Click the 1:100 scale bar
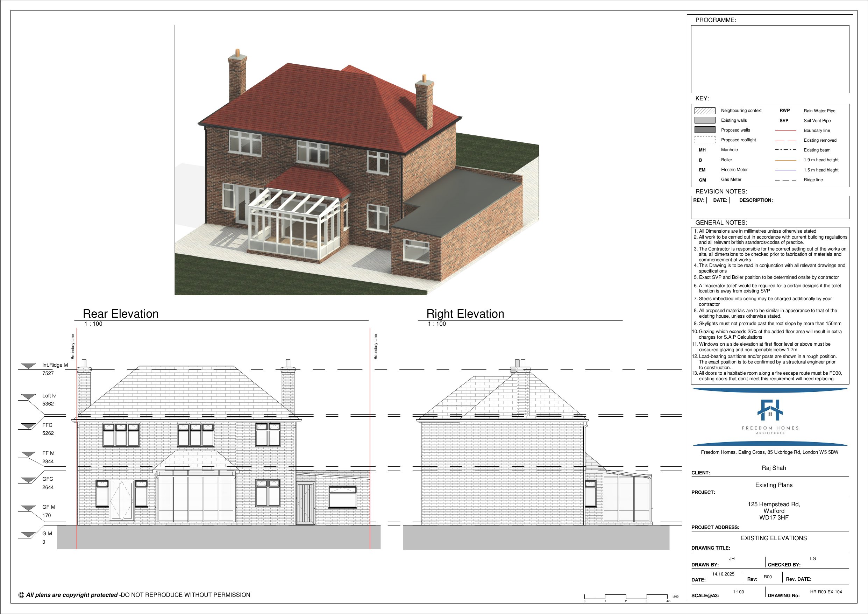Screen dimensions: 868x614 [x=626, y=597]
